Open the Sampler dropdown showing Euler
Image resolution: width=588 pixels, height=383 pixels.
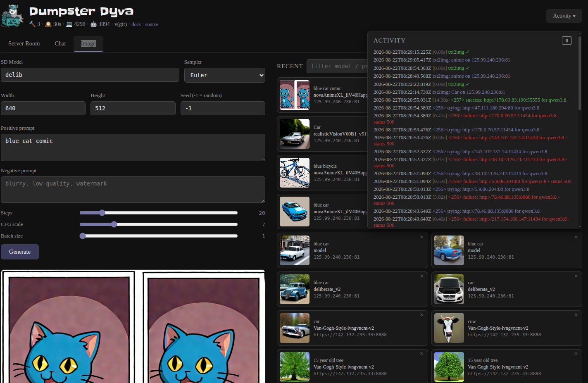click(225, 75)
